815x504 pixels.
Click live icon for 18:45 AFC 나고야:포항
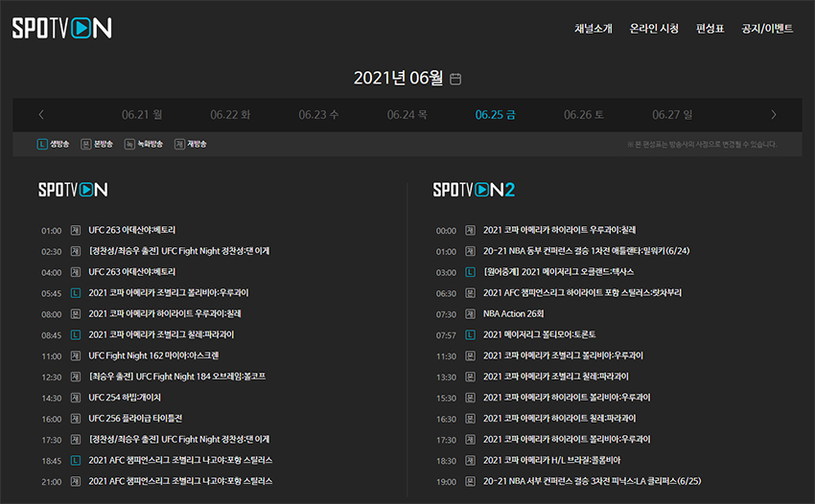point(76,461)
